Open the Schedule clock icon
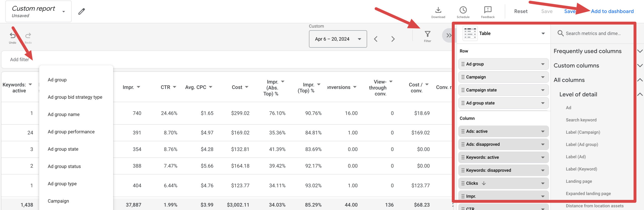This screenshot has height=210, width=644. click(x=463, y=10)
